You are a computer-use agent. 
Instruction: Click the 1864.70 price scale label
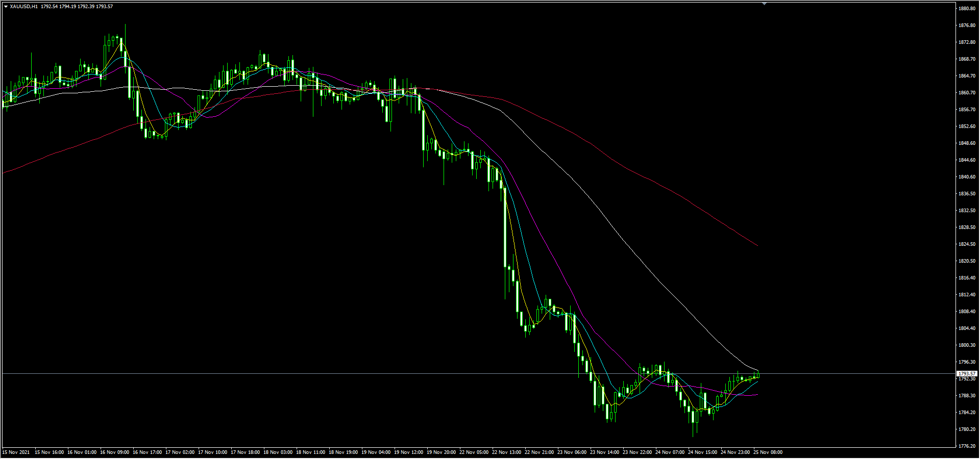(967, 76)
